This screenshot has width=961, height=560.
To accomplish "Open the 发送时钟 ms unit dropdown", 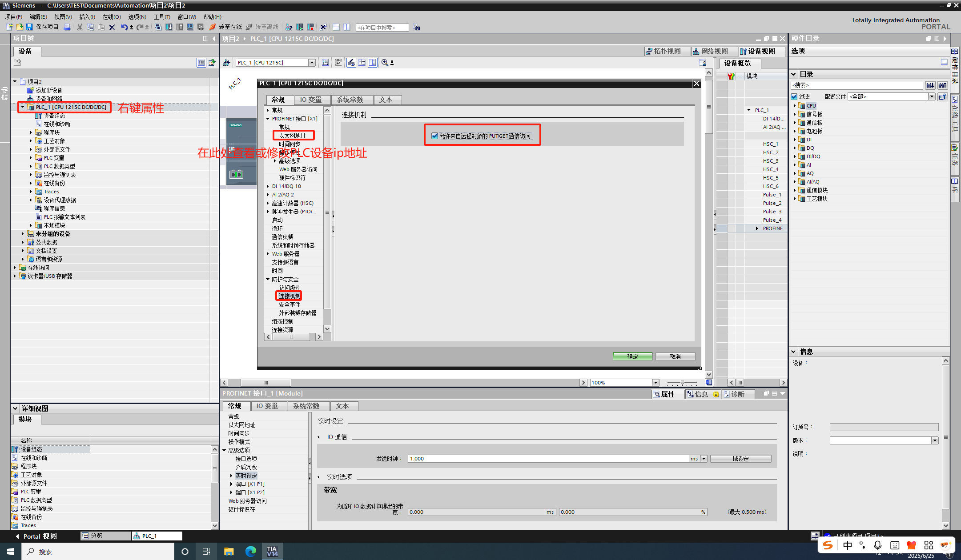I will pyautogui.click(x=704, y=459).
